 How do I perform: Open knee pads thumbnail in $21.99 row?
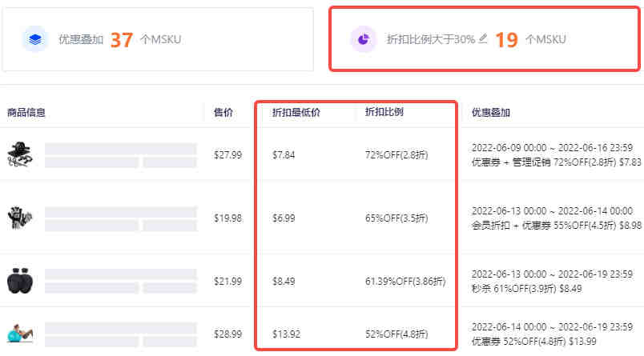click(x=20, y=281)
